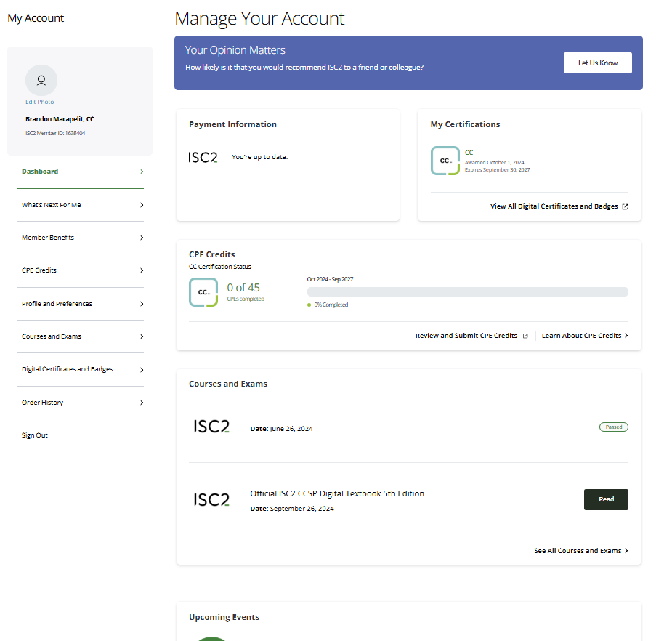Click the Passed status badge
This screenshot has height=641, width=672.
[613, 427]
